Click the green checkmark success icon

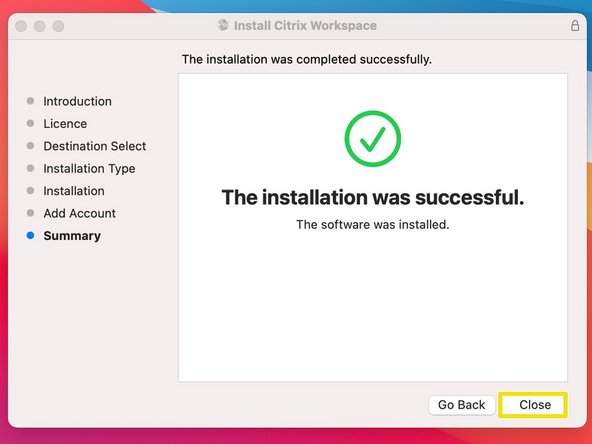(x=373, y=139)
